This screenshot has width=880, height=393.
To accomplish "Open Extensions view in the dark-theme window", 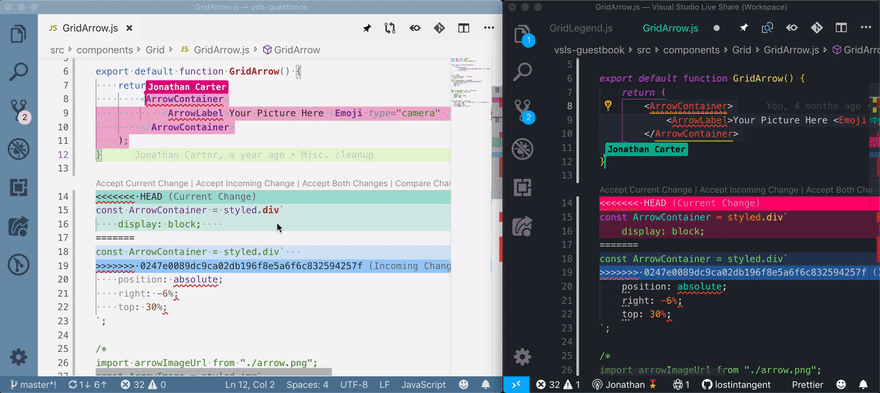I will (x=522, y=188).
